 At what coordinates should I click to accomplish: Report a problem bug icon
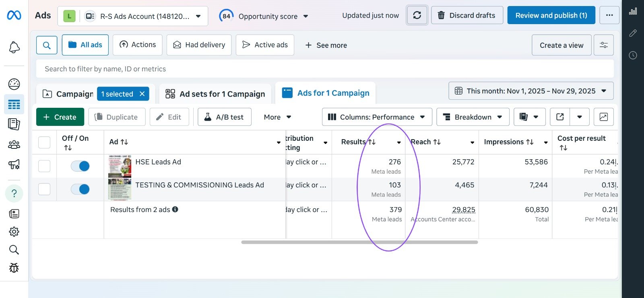point(14,268)
